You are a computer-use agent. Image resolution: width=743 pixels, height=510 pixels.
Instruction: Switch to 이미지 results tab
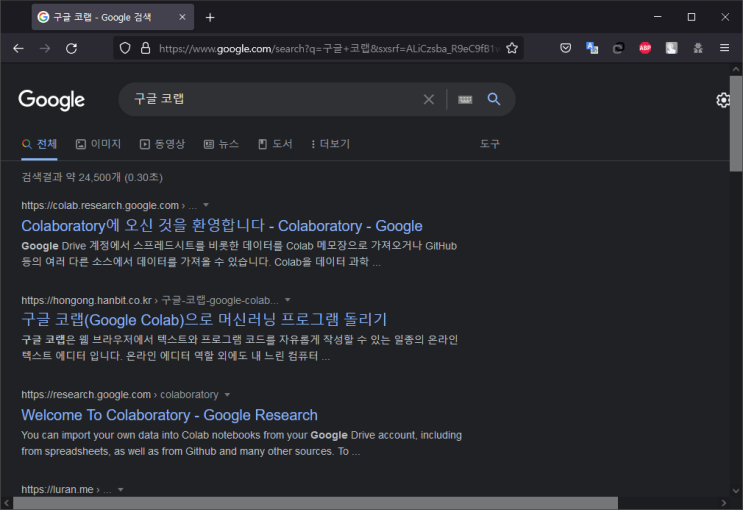[x=99, y=144]
